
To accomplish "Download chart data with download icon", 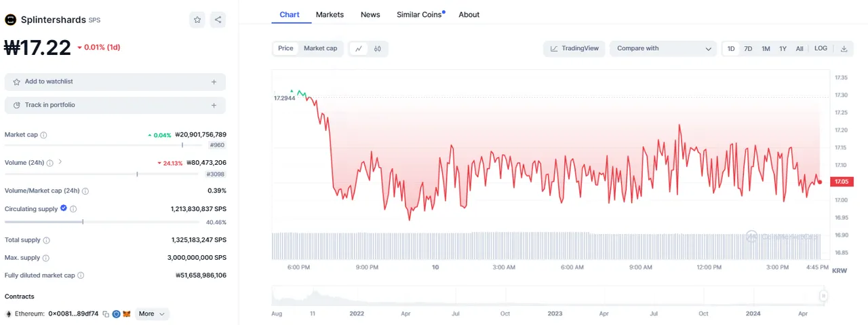I will 844,48.
